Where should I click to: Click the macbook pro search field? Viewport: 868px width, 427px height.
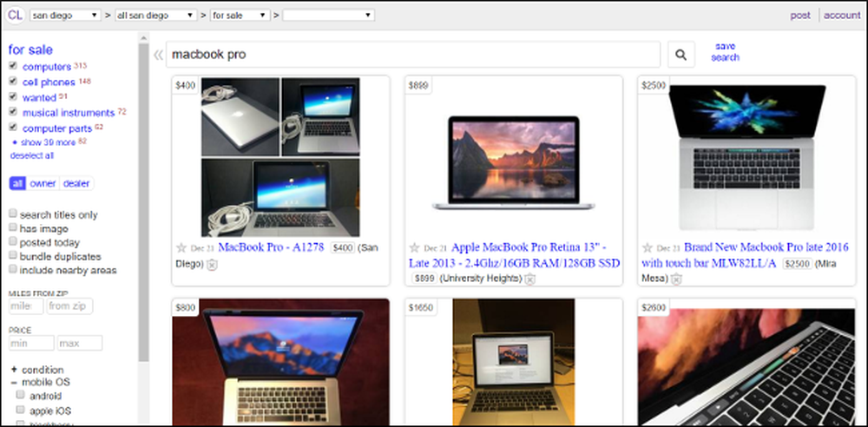(x=413, y=55)
